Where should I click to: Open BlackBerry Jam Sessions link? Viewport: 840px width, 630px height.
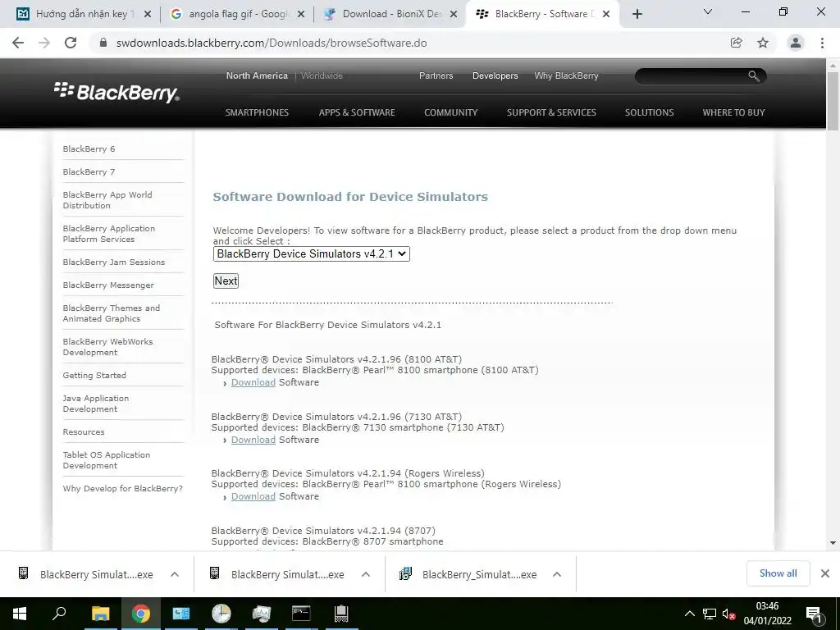click(113, 262)
